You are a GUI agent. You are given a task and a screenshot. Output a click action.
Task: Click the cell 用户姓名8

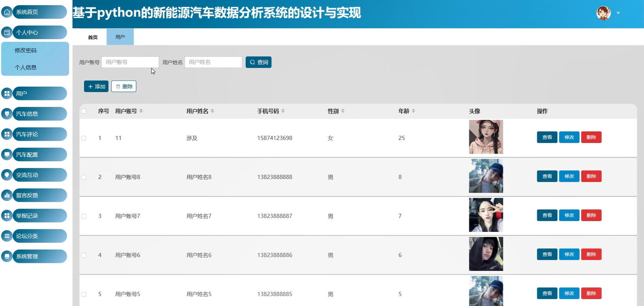tap(199, 177)
